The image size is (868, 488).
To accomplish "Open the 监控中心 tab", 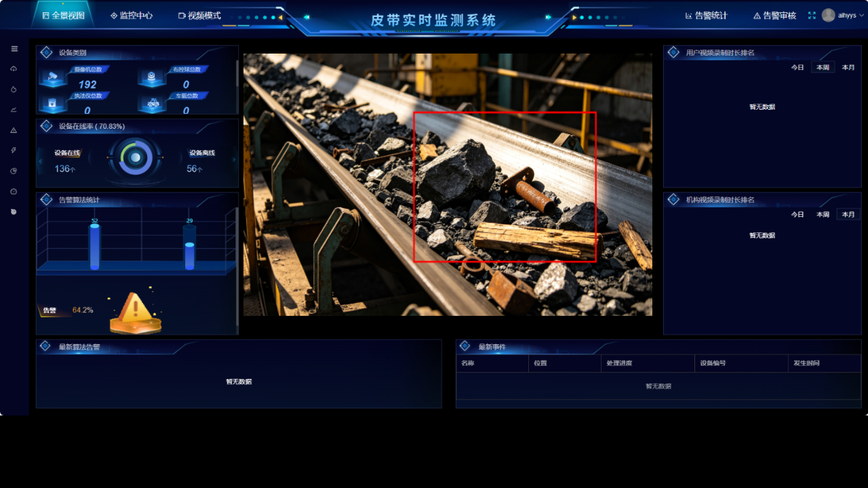I will [132, 15].
